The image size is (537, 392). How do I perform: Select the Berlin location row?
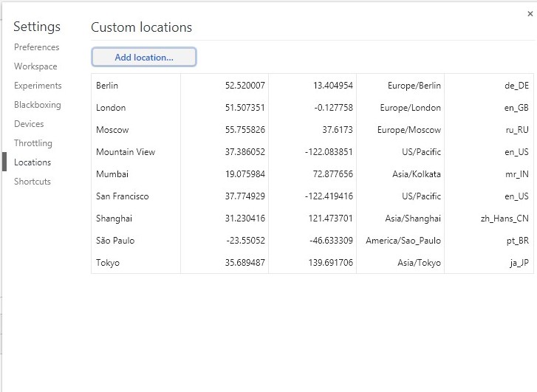tap(107, 86)
